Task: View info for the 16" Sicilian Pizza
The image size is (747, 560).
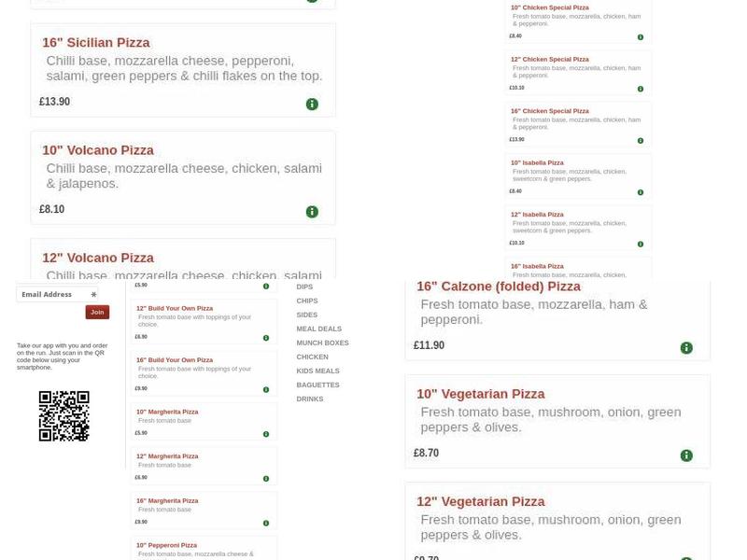Action: tap(311, 105)
